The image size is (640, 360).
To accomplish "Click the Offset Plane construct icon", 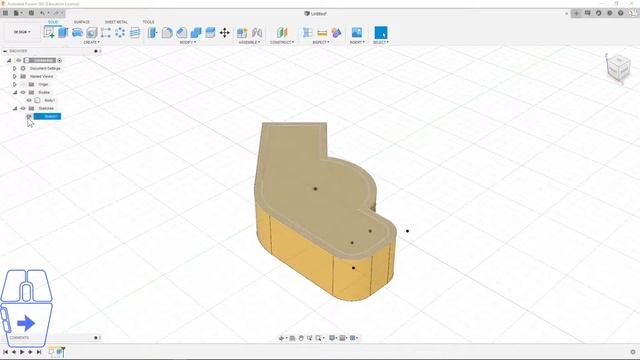I will click(x=282, y=33).
